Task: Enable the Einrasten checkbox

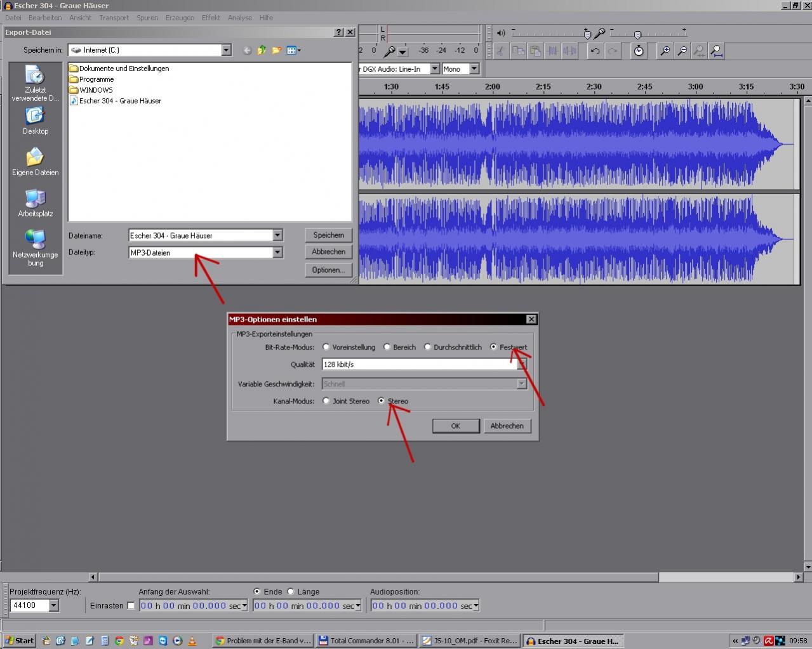Action: coord(131,606)
